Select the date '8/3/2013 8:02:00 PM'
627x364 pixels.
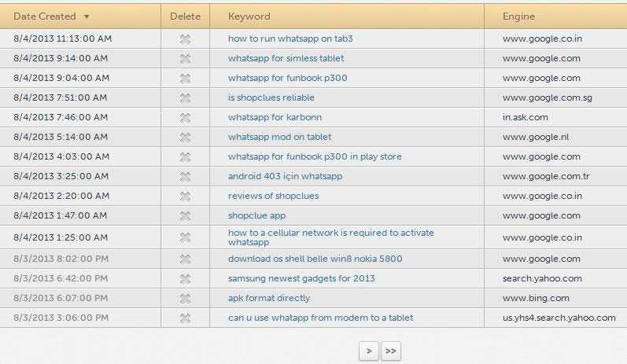(x=61, y=259)
